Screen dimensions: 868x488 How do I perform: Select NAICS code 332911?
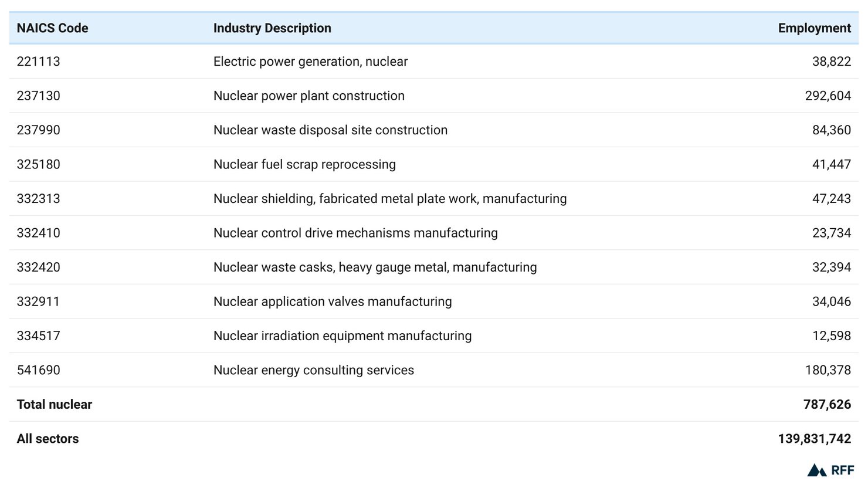(x=38, y=301)
